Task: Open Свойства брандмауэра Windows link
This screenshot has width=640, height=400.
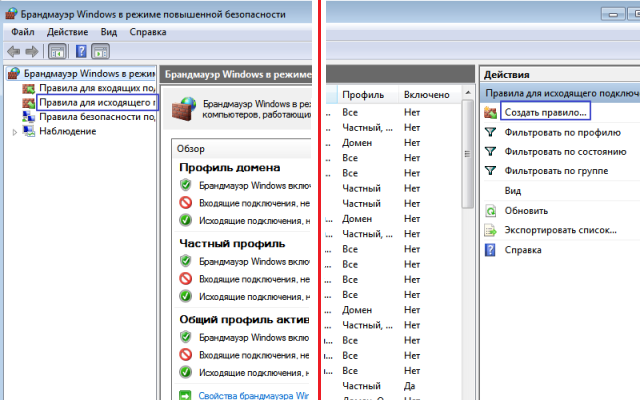Action: point(253,396)
